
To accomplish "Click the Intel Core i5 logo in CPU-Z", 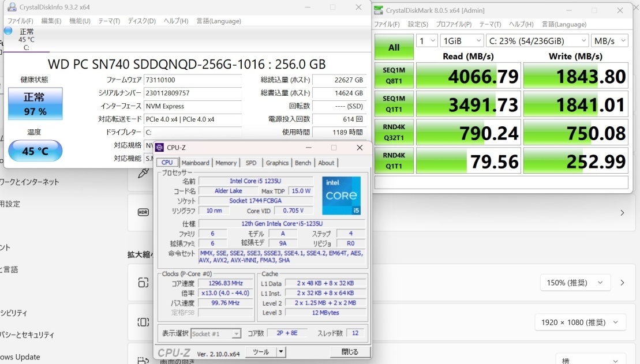I will pos(341,196).
